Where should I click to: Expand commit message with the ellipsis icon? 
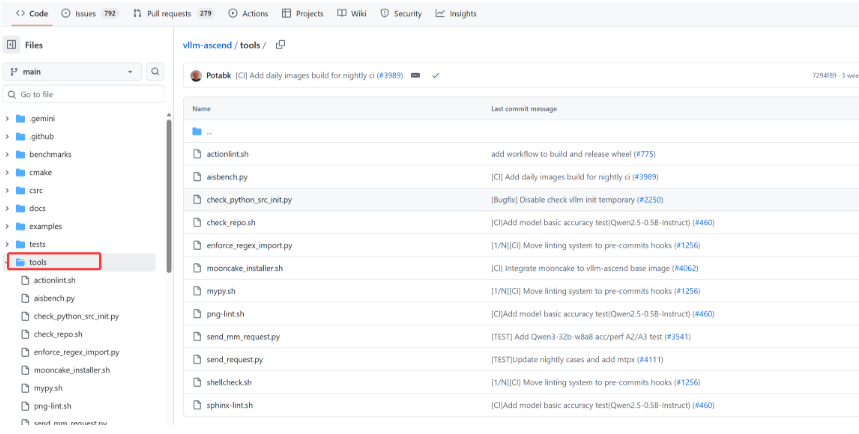[x=415, y=75]
